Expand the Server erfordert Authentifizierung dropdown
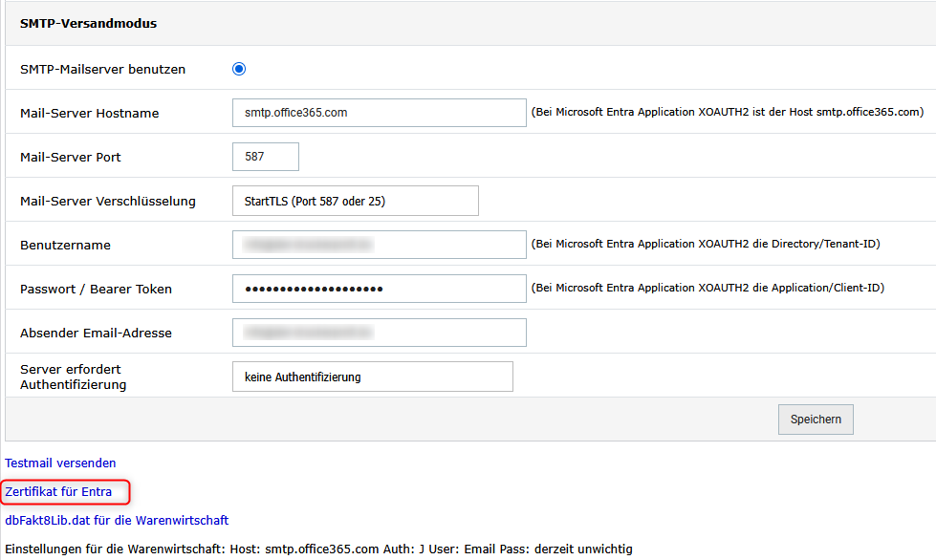Viewport: 936px width, 560px height. [372, 377]
